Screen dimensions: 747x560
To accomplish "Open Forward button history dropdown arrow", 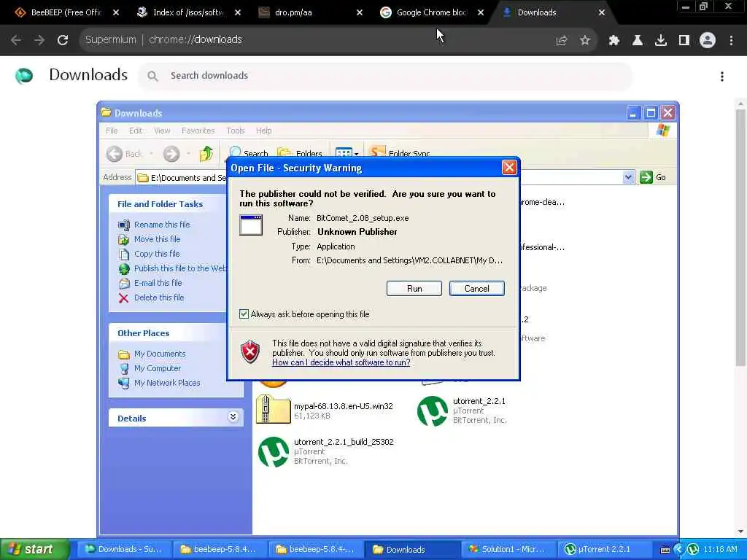I will coord(189,153).
